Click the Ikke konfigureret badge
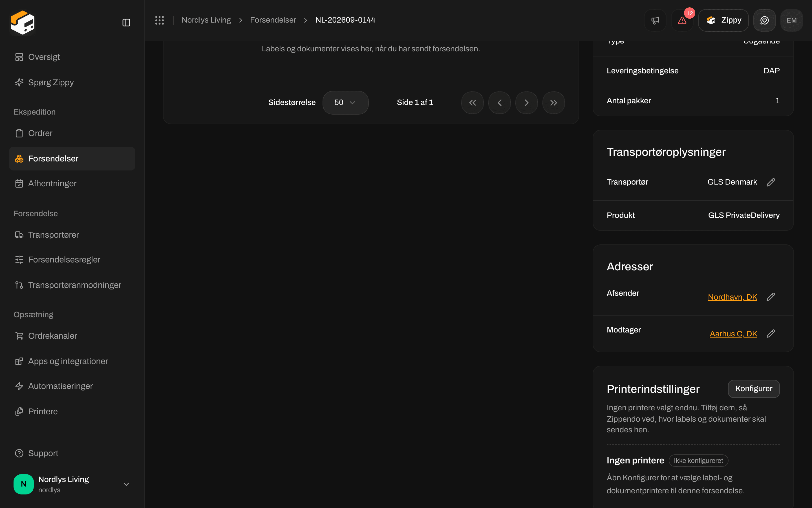The image size is (812, 508). [698, 461]
